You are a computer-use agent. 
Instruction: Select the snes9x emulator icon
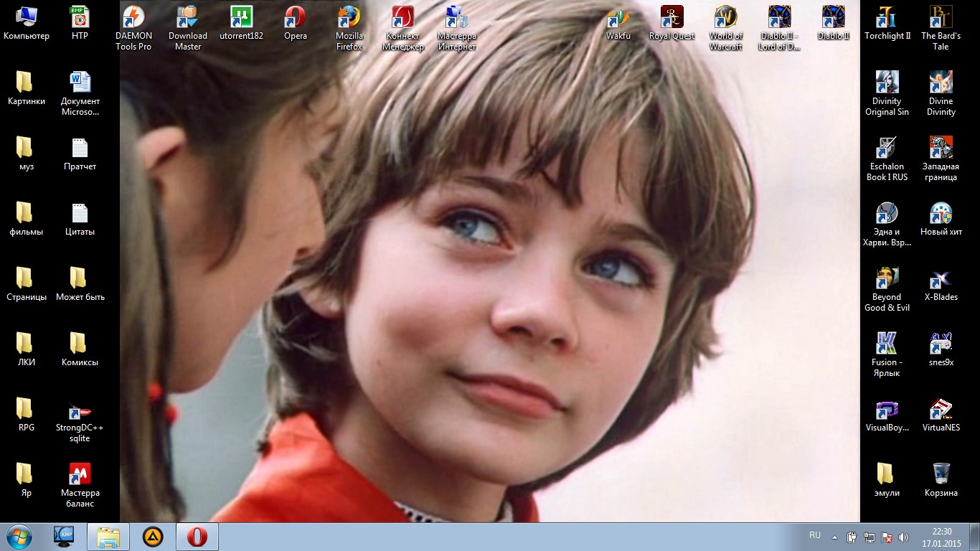click(941, 349)
